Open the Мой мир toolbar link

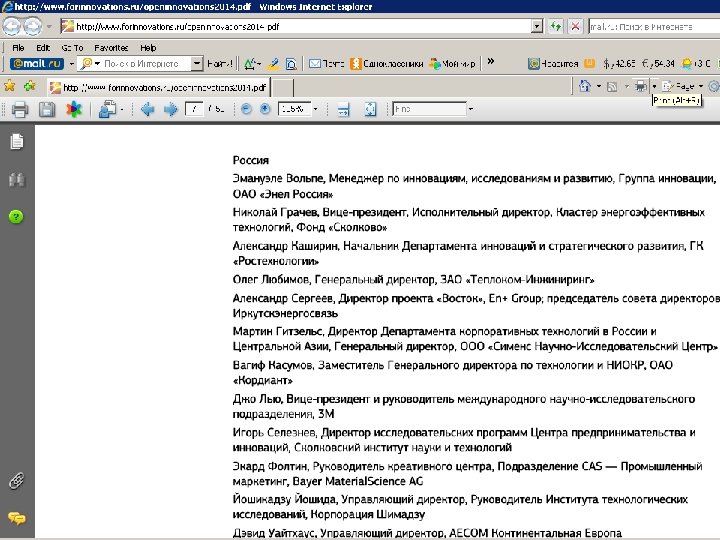[452, 63]
